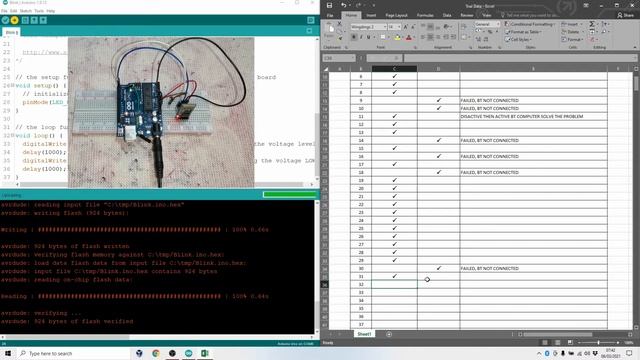Click the Excel Name Box

coord(339,58)
